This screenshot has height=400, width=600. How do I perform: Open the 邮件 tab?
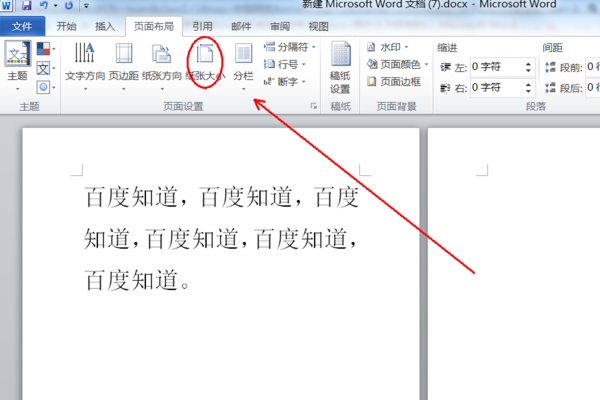[x=241, y=26]
